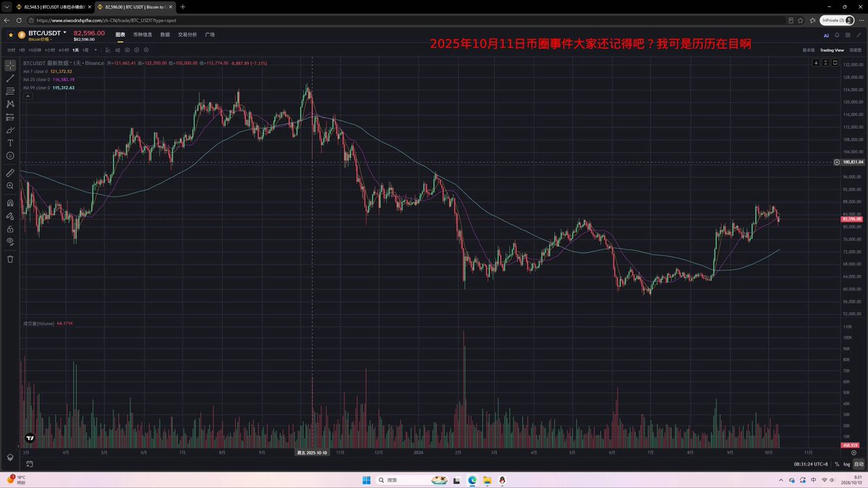Image resolution: width=868 pixels, height=488 pixels.
Task: Click the favorite star next to BTC/USDT
Action: [11, 35]
